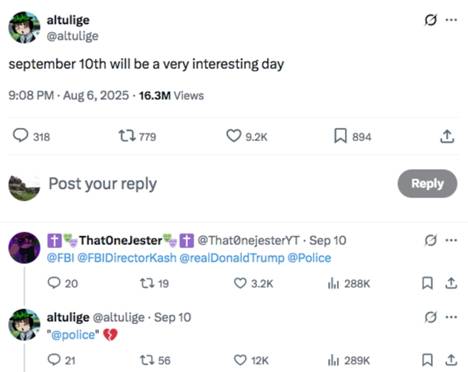Open altulige's profile avatar on the main post
This screenshot has width=468, height=372.
pyautogui.click(x=24, y=28)
